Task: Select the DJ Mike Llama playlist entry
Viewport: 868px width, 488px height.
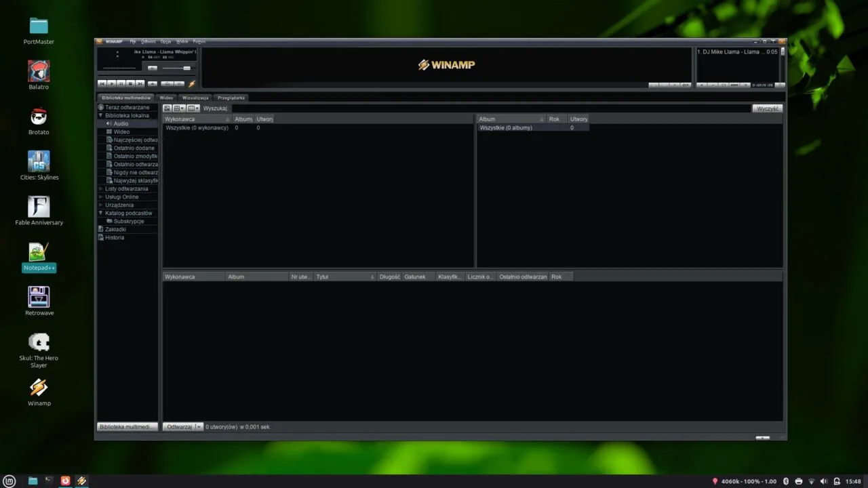Action: [737, 52]
